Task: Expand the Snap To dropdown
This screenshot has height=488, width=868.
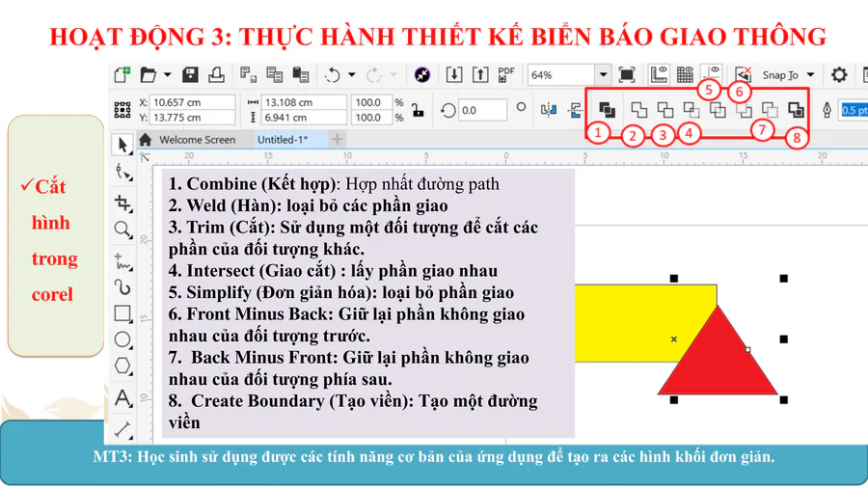Action: pos(810,75)
